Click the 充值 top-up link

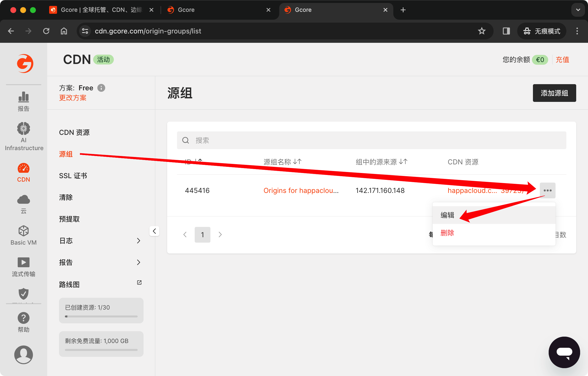click(562, 60)
